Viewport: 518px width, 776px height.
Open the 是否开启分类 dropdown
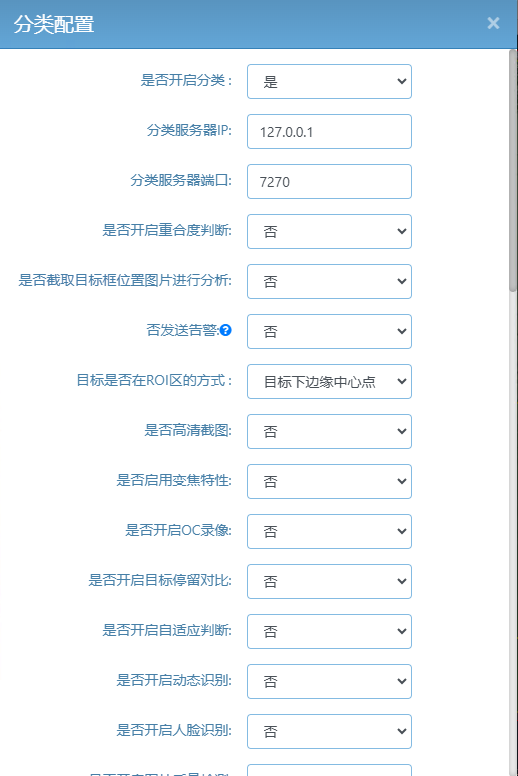330,82
